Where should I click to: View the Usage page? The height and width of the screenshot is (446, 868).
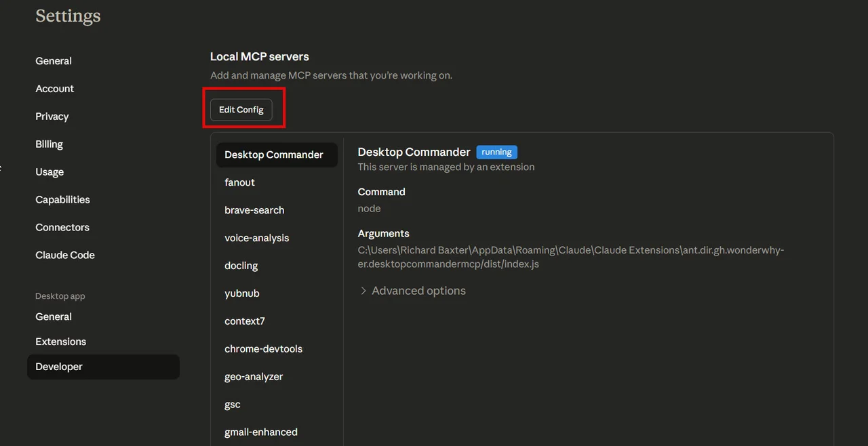[x=50, y=172]
